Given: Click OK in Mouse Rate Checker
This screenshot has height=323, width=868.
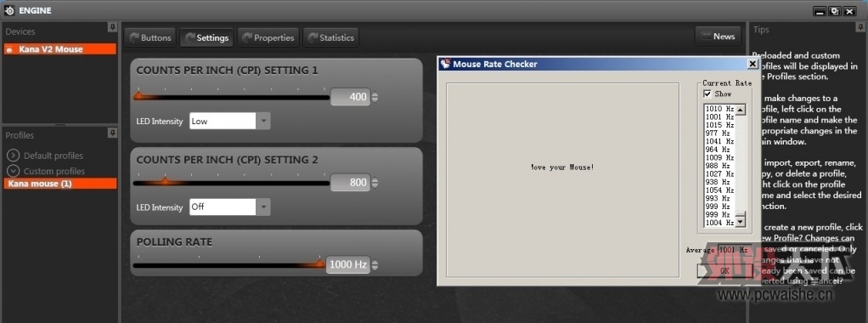Looking at the screenshot, I should click(x=724, y=270).
